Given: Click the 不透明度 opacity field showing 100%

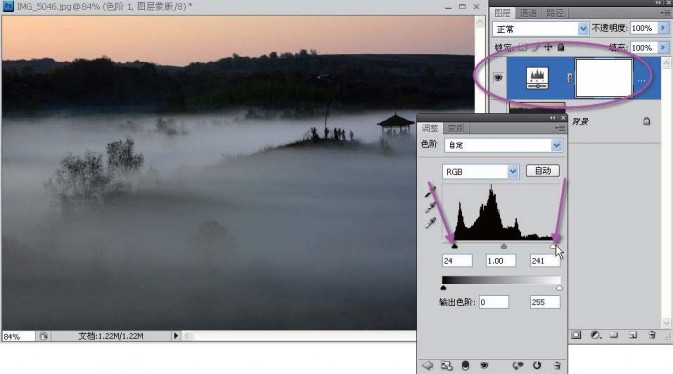Looking at the screenshot, I should [644, 28].
